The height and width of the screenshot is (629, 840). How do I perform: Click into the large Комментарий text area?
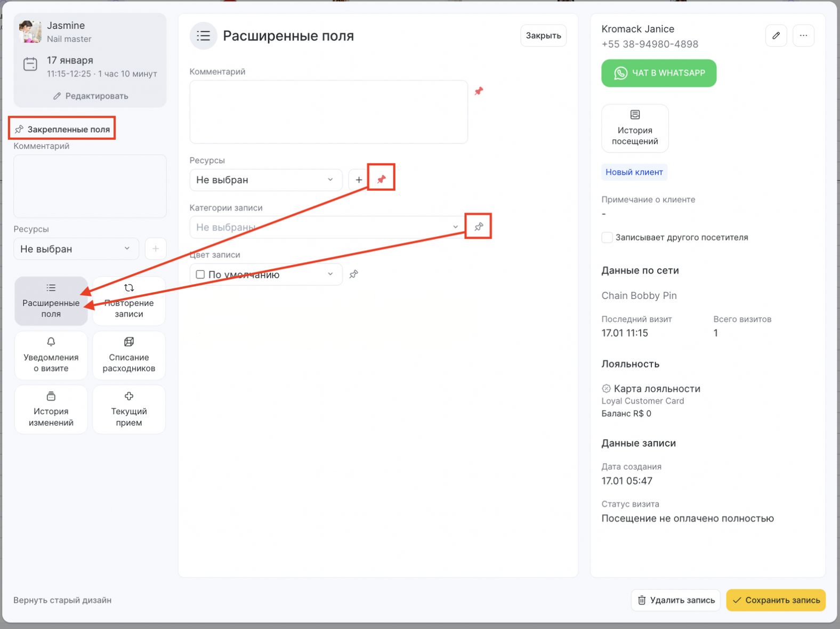[x=329, y=112]
